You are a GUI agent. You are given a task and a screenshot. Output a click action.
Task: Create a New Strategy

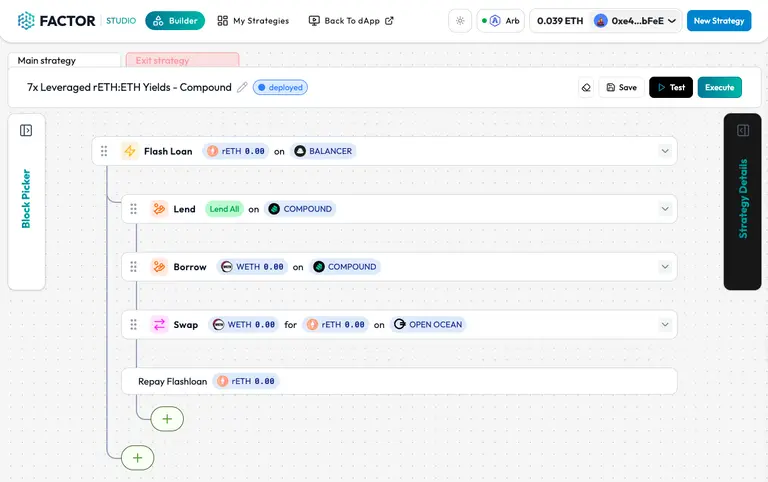(719, 21)
